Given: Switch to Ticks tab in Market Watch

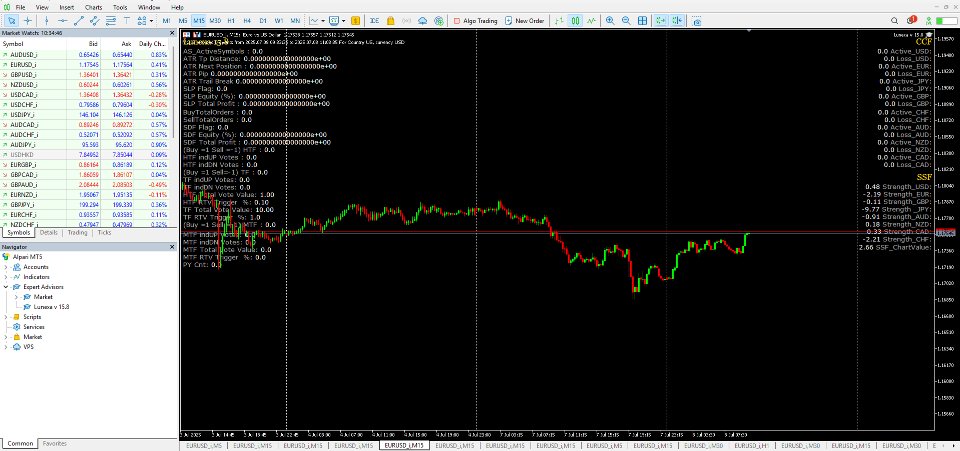Looking at the screenshot, I should coord(104,233).
